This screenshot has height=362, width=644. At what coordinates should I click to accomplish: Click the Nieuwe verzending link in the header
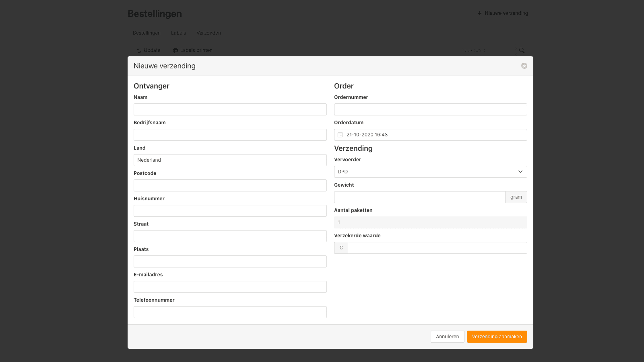506,13
